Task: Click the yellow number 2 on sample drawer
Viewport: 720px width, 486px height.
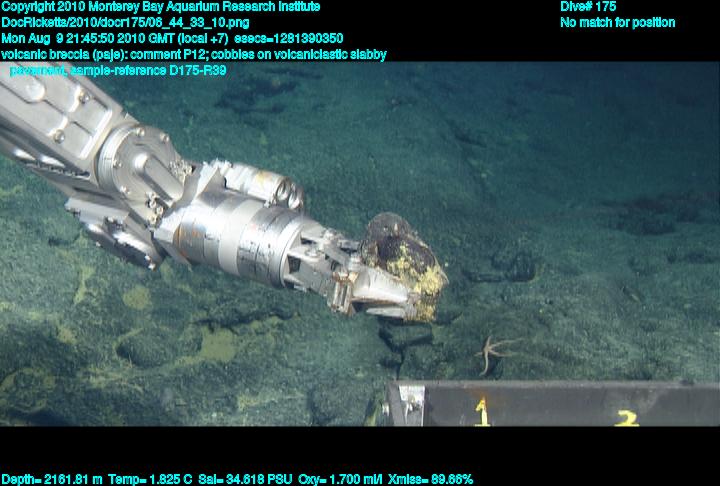Action: (x=627, y=418)
